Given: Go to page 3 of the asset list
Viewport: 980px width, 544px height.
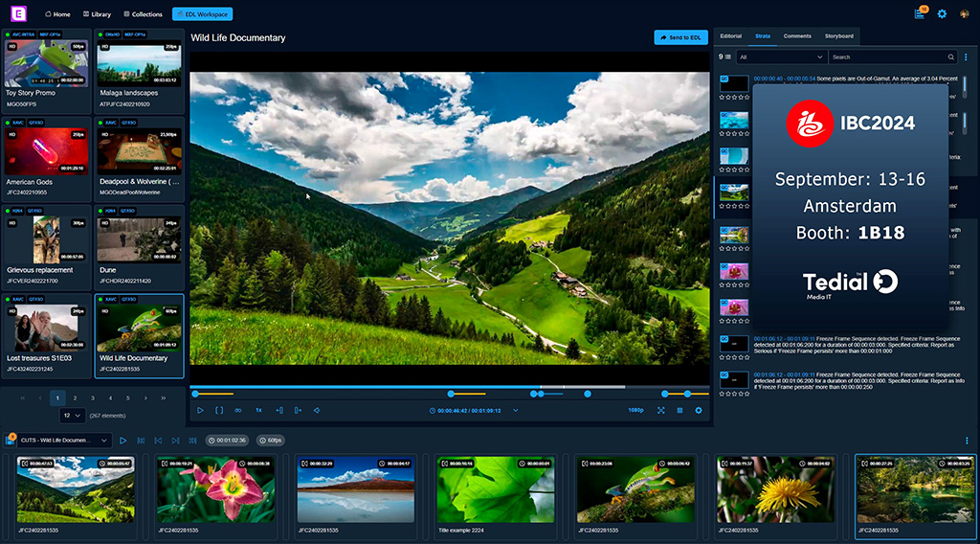Looking at the screenshot, I should click(x=93, y=397).
